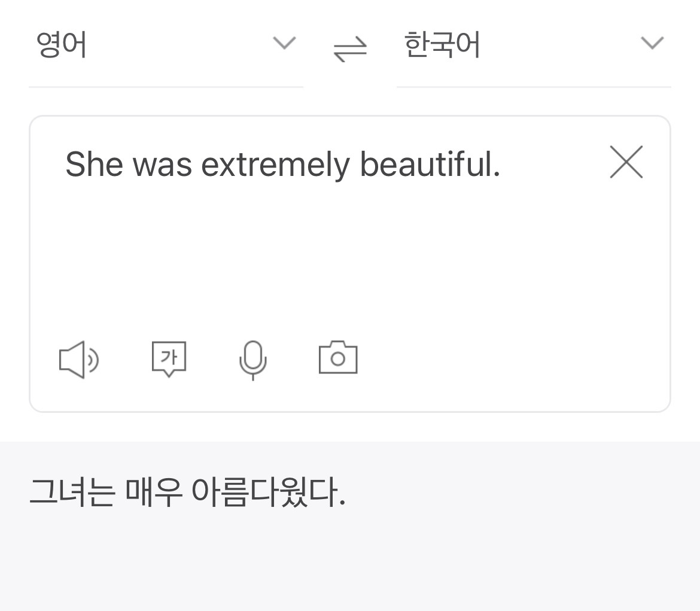Tap the '가' speech bubble icon
Screen dimensions: 700x611
click(x=169, y=359)
